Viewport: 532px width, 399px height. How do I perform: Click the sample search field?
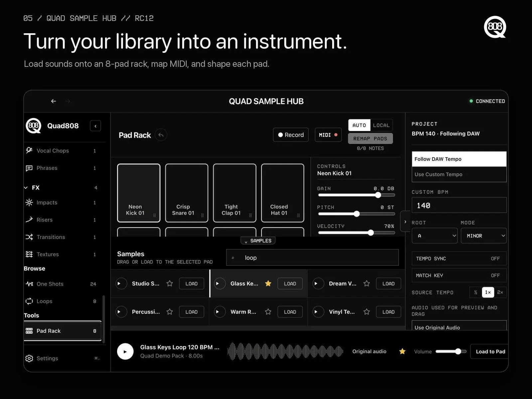pyautogui.click(x=312, y=258)
